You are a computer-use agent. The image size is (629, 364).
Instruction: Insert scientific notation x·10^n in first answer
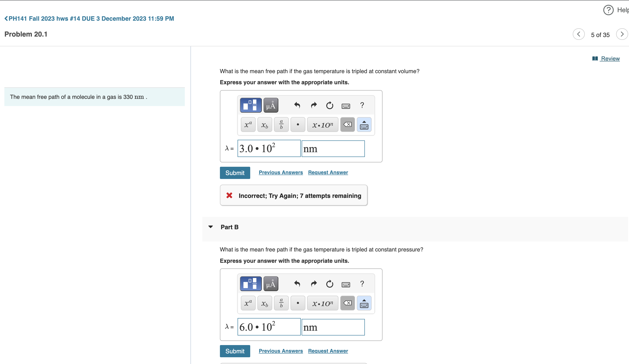click(x=323, y=124)
